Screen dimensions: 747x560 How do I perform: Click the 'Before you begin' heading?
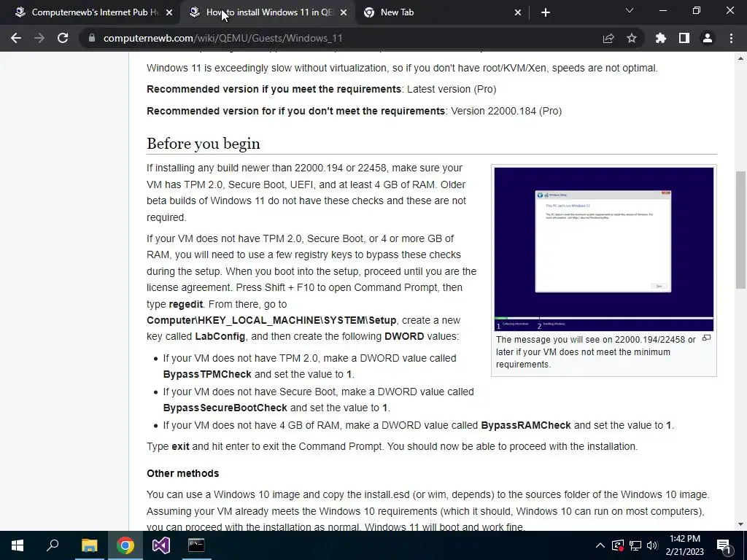coord(204,144)
